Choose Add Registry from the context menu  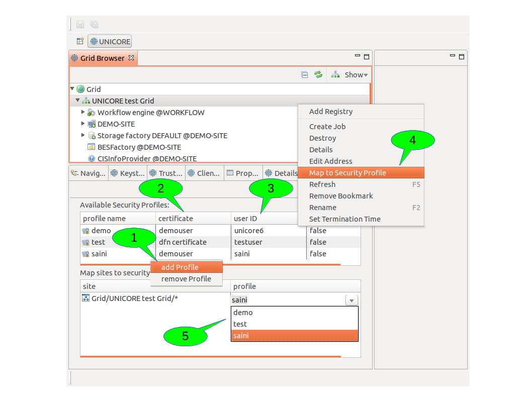click(361, 112)
